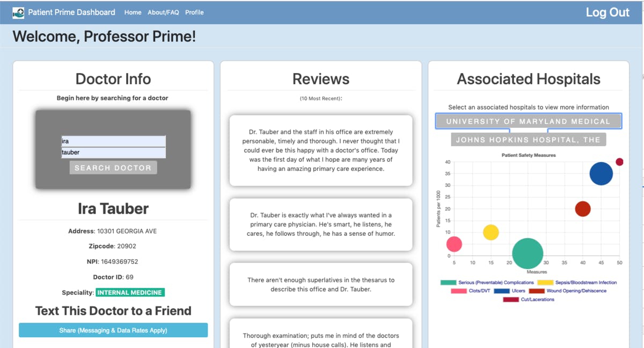
Task: Click the INTERNAL MEDICINE speciality badge
Action: (x=130, y=293)
